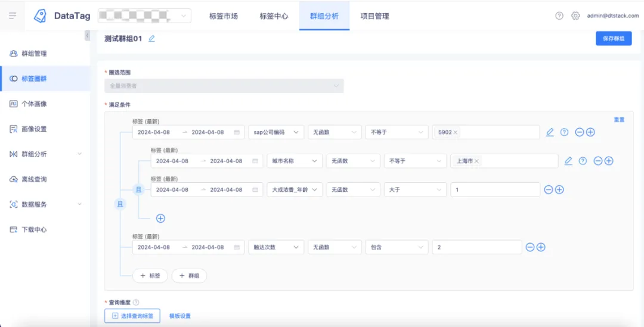This screenshot has height=327, width=644.
Task: Click plus circle under nested condition group
Action: 160,218
